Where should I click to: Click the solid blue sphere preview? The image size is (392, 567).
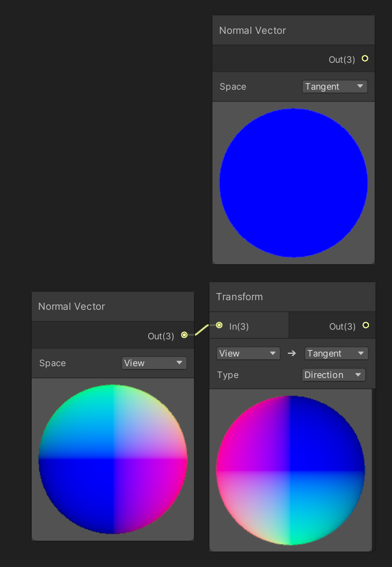click(293, 183)
